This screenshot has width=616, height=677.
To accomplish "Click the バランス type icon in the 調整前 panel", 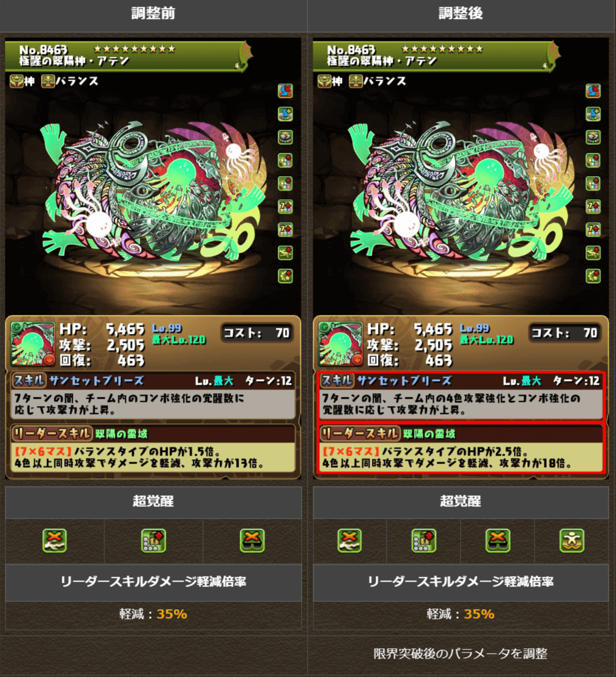I will pos(48,81).
